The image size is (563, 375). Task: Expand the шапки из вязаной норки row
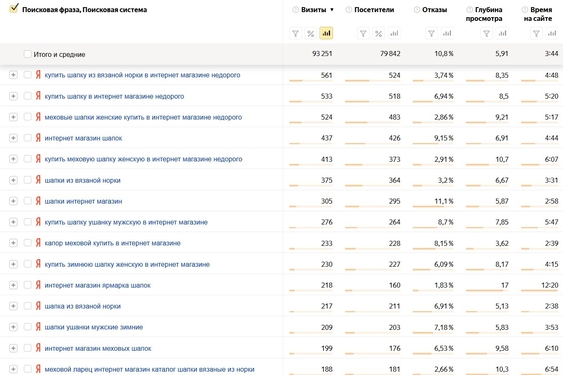pos(13,180)
